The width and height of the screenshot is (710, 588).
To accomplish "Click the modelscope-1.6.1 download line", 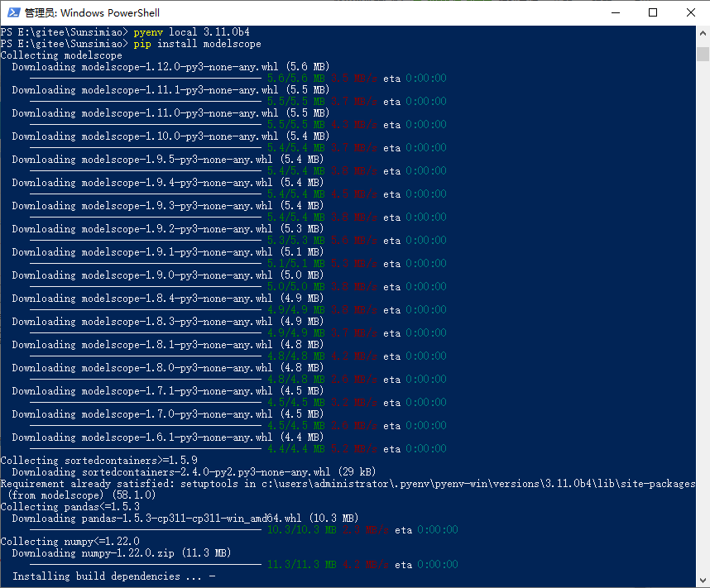I will click(x=167, y=437).
